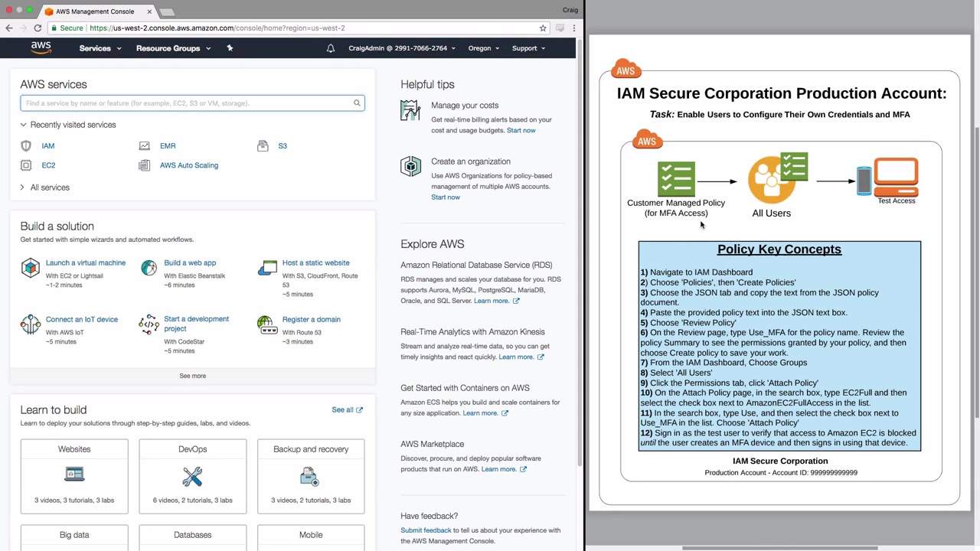
Task: Click the pin shortcuts icon in navbar
Action: [x=230, y=48]
